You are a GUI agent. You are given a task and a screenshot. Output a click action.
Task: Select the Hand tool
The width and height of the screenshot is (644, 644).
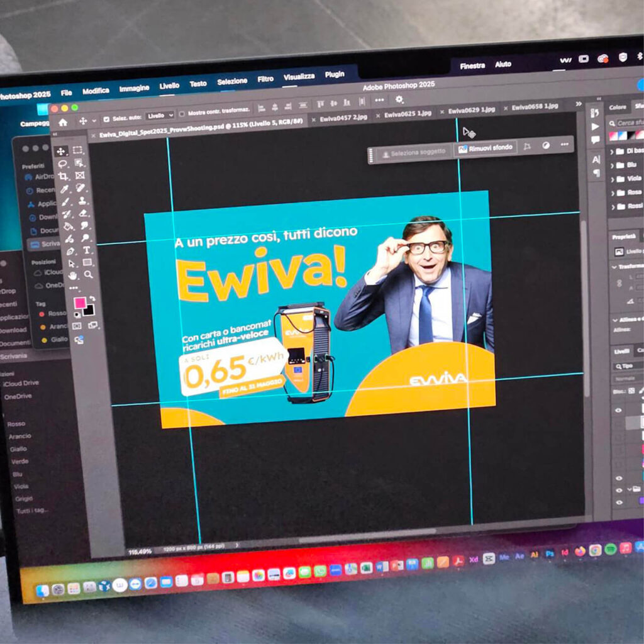click(x=74, y=275)
